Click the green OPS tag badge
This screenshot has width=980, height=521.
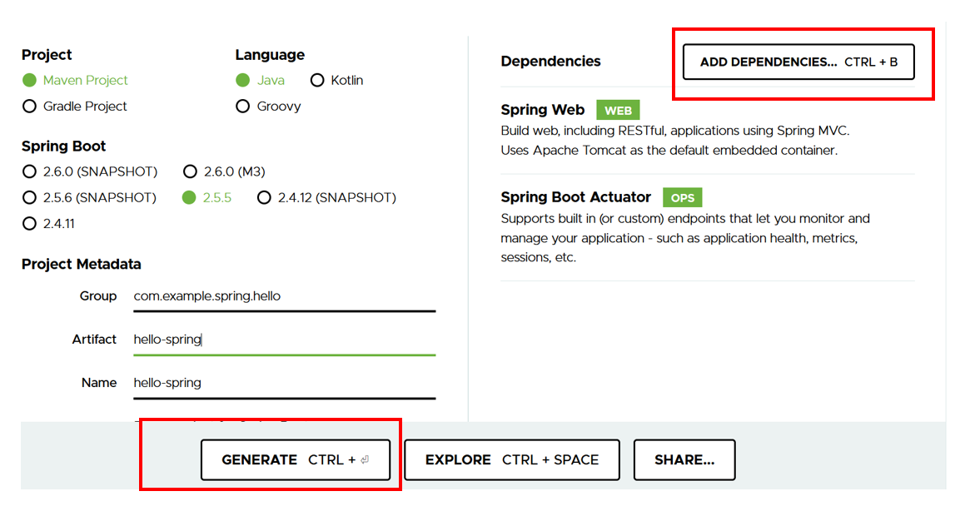pos(683,198)
